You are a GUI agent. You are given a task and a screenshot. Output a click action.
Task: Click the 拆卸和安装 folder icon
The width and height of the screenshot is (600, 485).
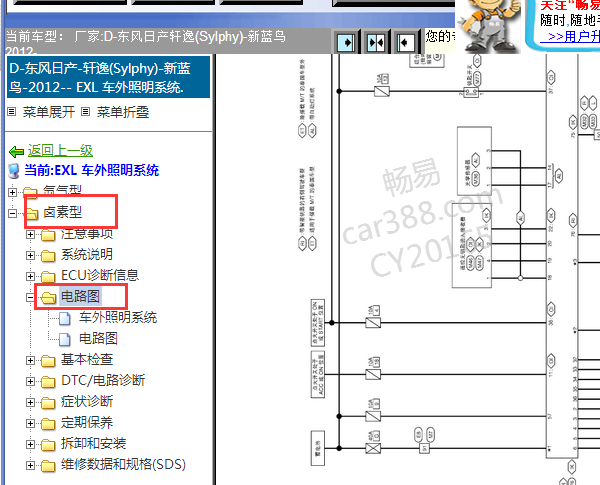coord(48,444)
